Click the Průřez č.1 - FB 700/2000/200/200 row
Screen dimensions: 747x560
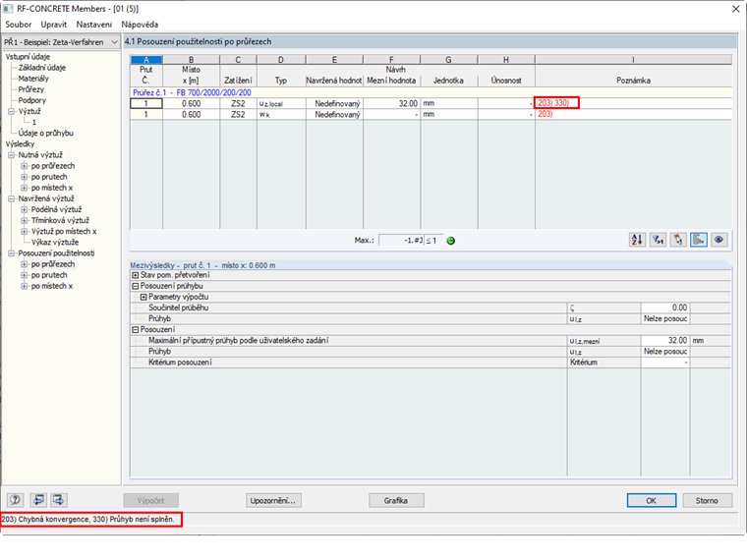[x=431, y=92]
